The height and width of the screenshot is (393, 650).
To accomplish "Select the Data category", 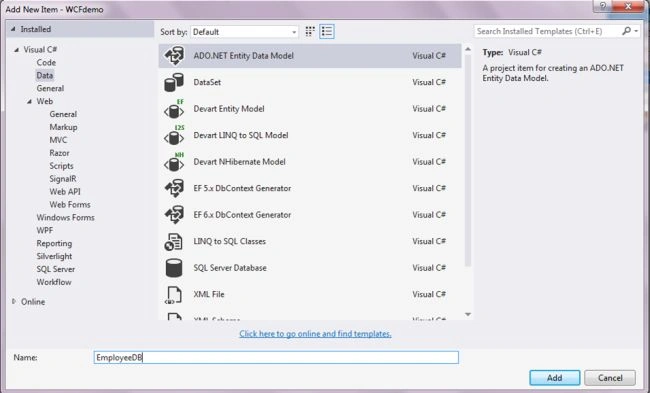I will (x=44, y=75).
